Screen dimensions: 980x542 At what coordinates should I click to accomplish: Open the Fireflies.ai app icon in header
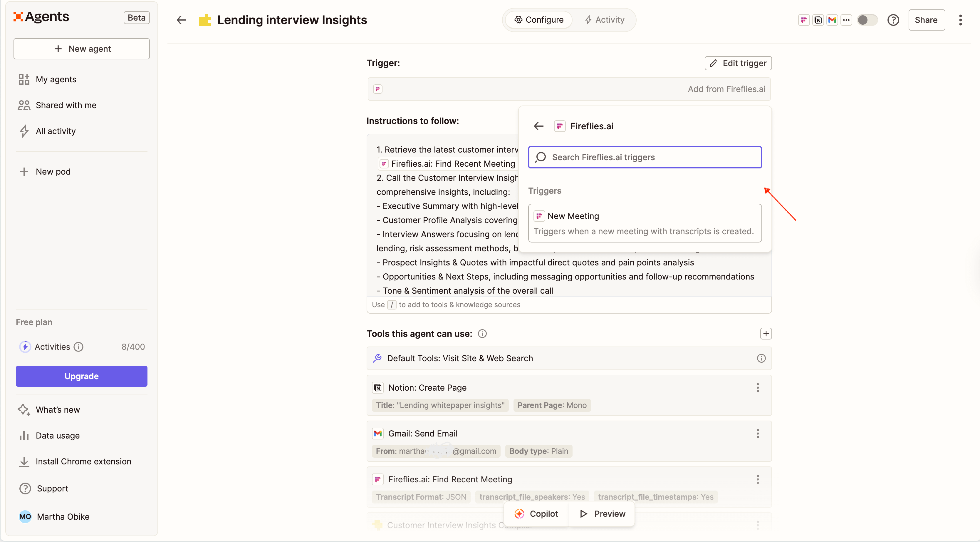click(x=803, y=20)
